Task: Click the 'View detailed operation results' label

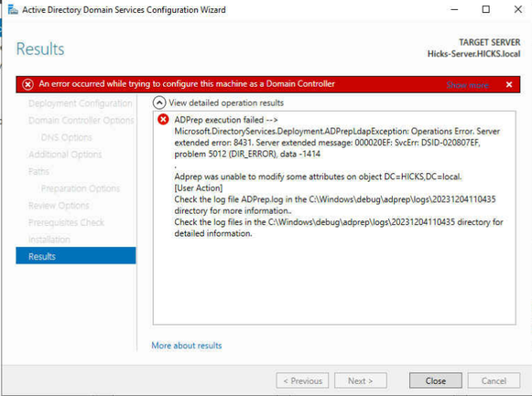Action: pyautogui.click(x=226, y=102)
